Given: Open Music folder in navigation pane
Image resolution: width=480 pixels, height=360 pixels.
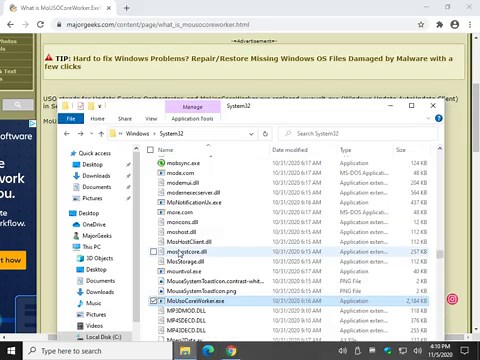Looking at the screenshot, I should pos(93,303).
